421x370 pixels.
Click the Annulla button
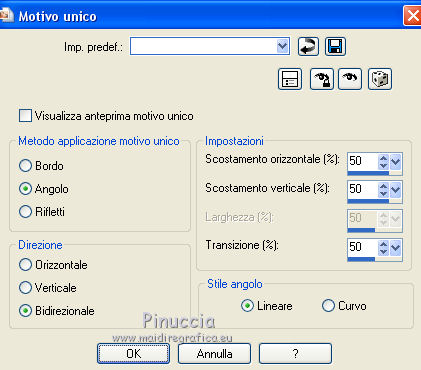tap(214, 354)
